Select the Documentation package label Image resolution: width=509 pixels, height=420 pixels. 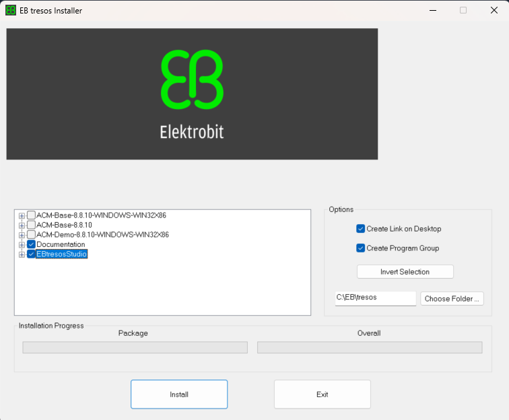[61, 244]
